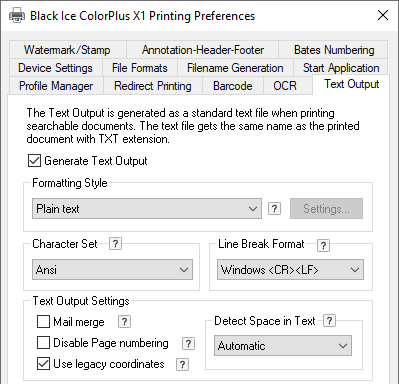Open the Start Application tab
This screenshot has height=384, width=399.
341,68
